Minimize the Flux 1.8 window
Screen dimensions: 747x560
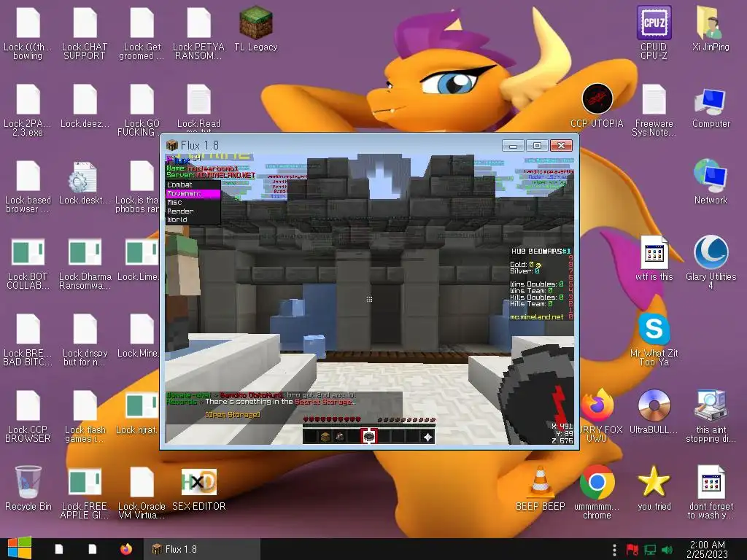(x=513, y=145)
